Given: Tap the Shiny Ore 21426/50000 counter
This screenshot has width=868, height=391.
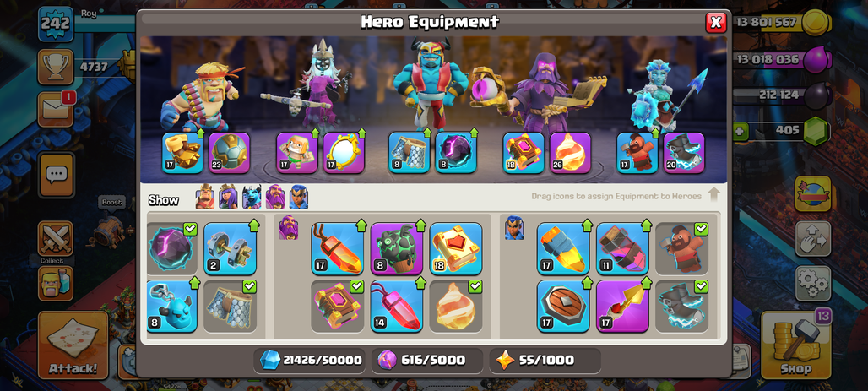Looking at the screenshot, I should 311,360.
